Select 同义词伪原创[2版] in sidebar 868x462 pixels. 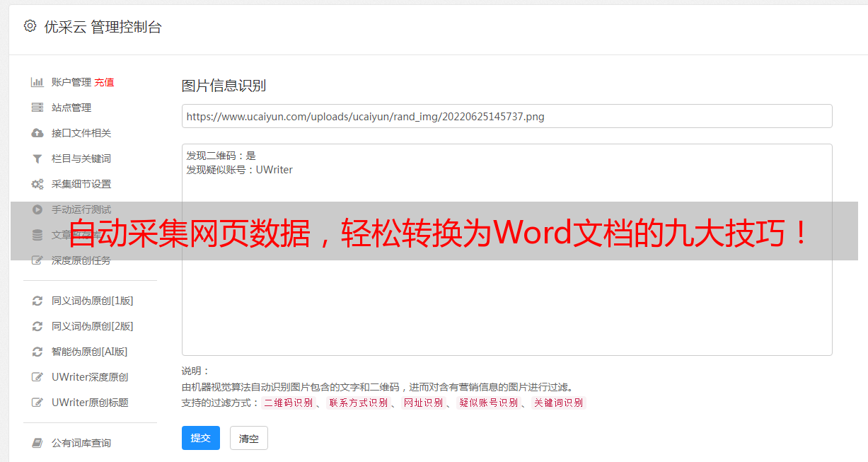point(93,326)
